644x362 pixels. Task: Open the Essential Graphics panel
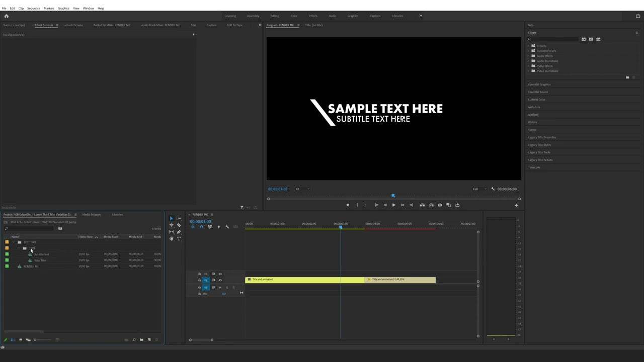539,84
